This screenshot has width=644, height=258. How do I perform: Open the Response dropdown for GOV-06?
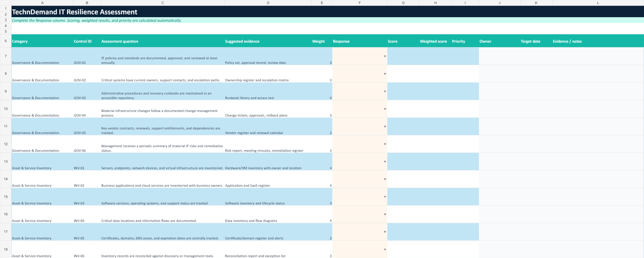coord(385,144)
